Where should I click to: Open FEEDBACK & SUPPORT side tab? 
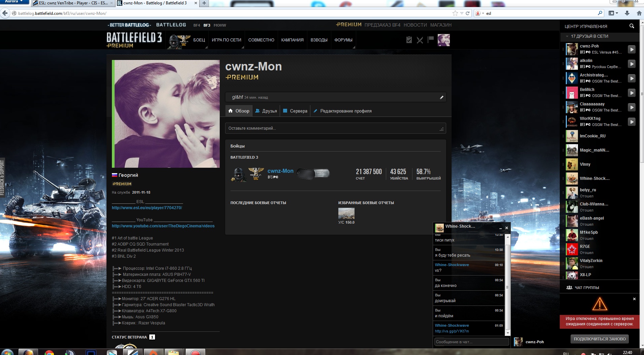point(2,178)
